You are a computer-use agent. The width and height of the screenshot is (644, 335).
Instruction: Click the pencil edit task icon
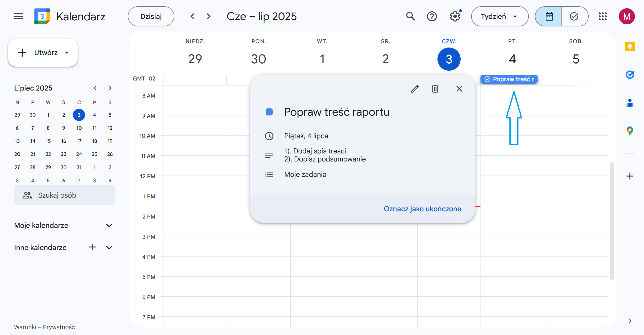[x=415, y=89]
